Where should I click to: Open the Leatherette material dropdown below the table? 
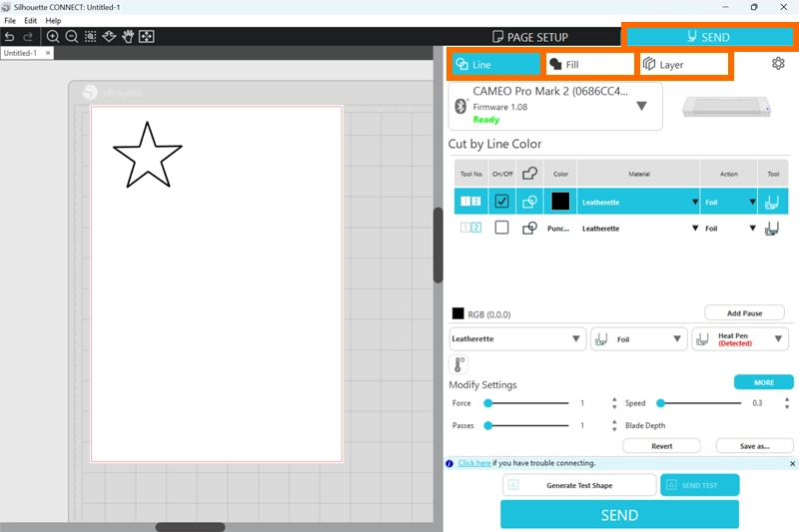pos(517,339)
